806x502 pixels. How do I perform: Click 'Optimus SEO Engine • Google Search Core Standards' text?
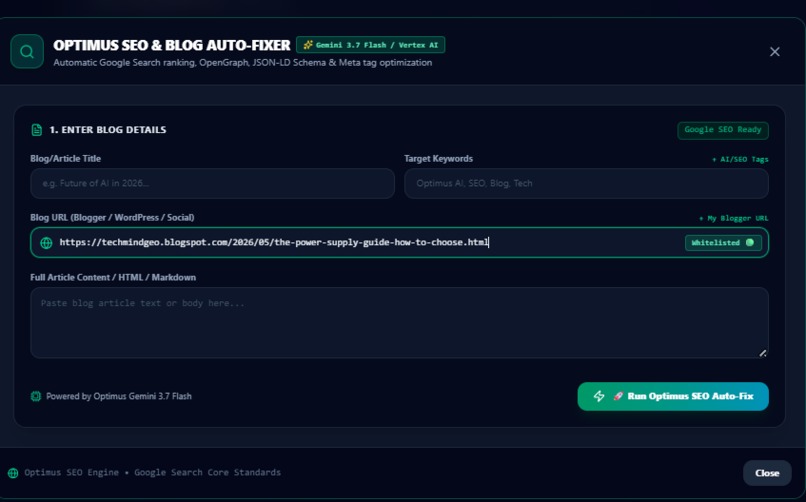[153, 472]
